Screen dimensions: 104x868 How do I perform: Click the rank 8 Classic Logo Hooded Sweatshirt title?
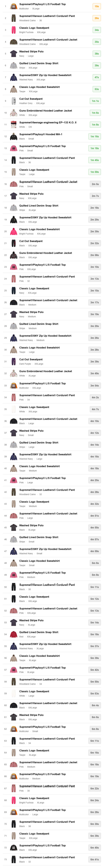(x=39, y=87)
